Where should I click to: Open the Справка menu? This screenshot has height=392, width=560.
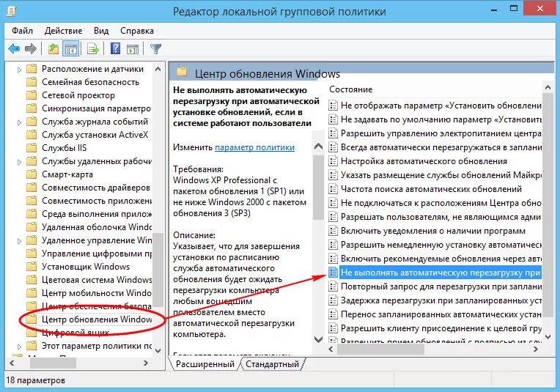point(137,31)
